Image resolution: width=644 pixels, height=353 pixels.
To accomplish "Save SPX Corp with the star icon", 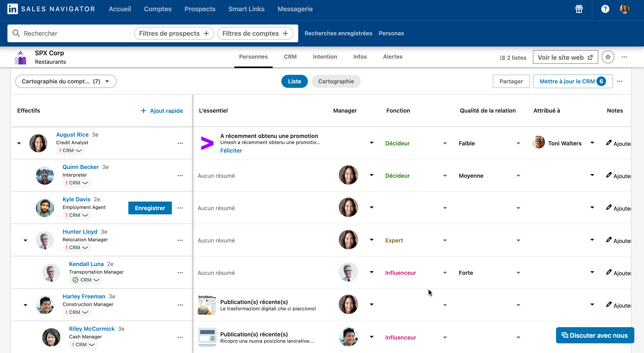I will (608, 57).
